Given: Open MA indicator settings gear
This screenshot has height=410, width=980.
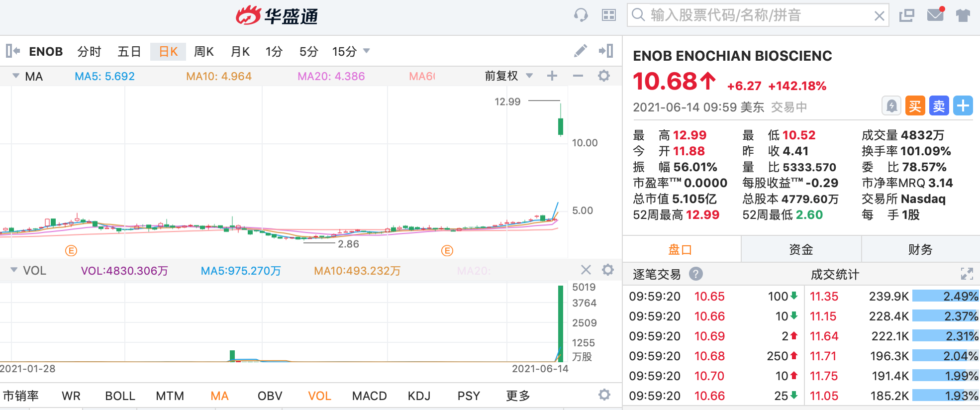Looking at the screenshot, I should (x=604, y=76).
